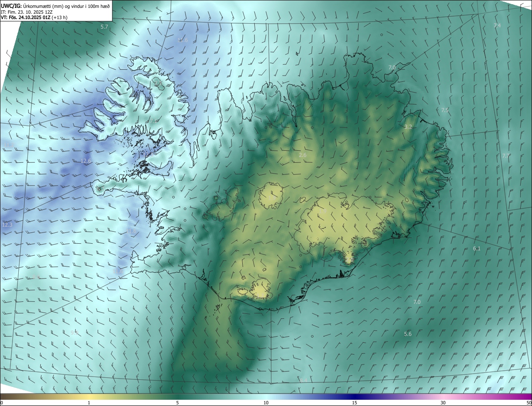This screenshot has height=406, width=532.
Task: Click the 50 tick on the color scale
Action: click(x=529, y=403)
